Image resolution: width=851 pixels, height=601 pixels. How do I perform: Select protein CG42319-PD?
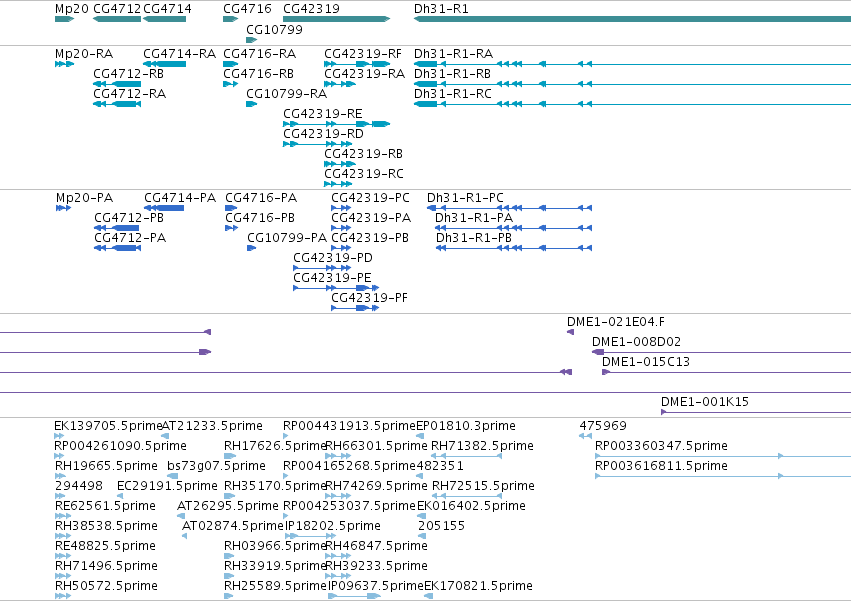(x=333, y=258)
